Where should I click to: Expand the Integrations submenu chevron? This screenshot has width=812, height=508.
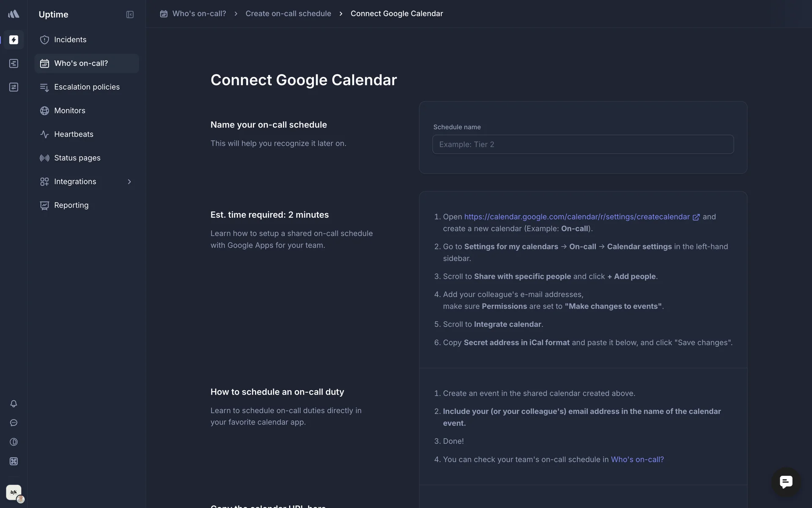point(129,182)
